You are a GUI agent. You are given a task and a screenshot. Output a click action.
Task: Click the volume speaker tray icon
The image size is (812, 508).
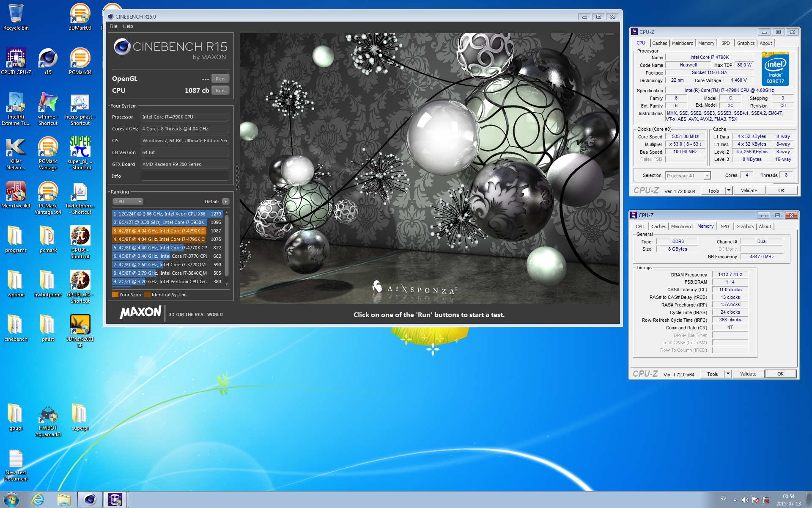[745, 500]
